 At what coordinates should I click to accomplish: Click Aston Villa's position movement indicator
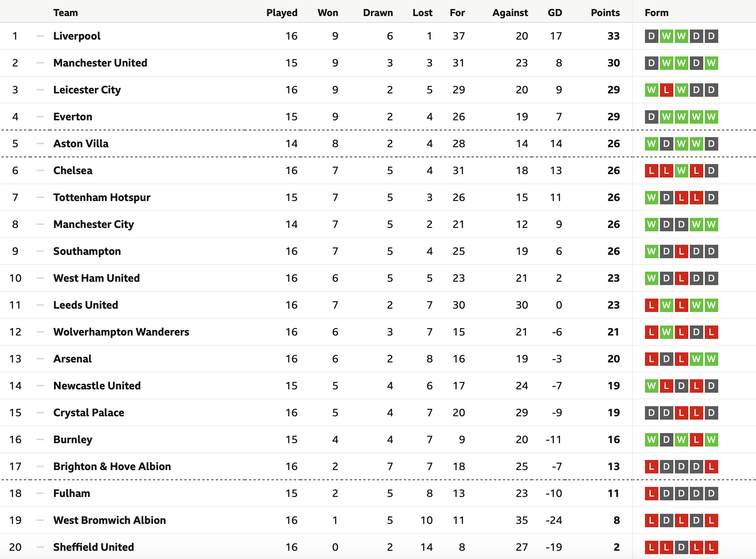pyautogui.click(x=40, y=143)
